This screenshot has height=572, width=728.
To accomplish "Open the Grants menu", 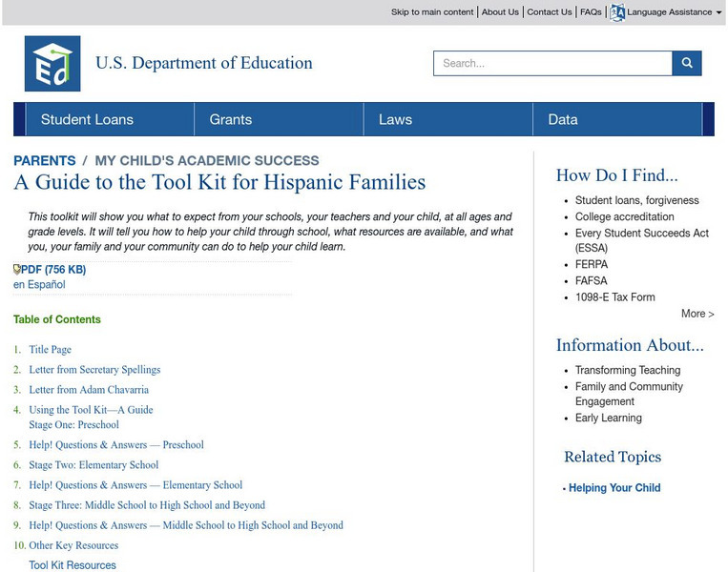I will click(231, 119).
